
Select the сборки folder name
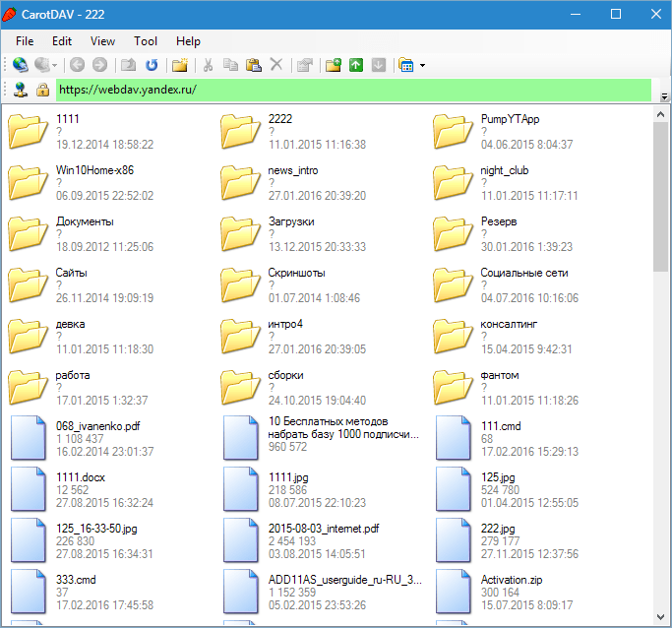(286, 375)
